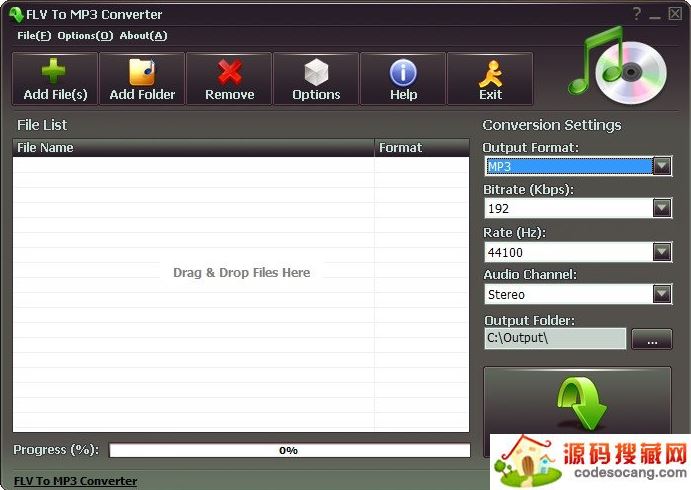This screenshot has width=691, height=490.
Task: Open the File(F) menu
Action: 34,36
